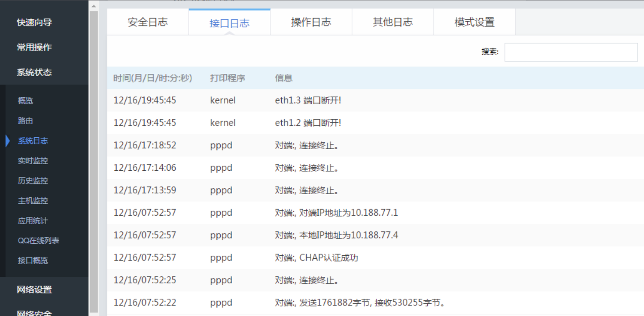Open the 安全日志 tab

point(148,22)
